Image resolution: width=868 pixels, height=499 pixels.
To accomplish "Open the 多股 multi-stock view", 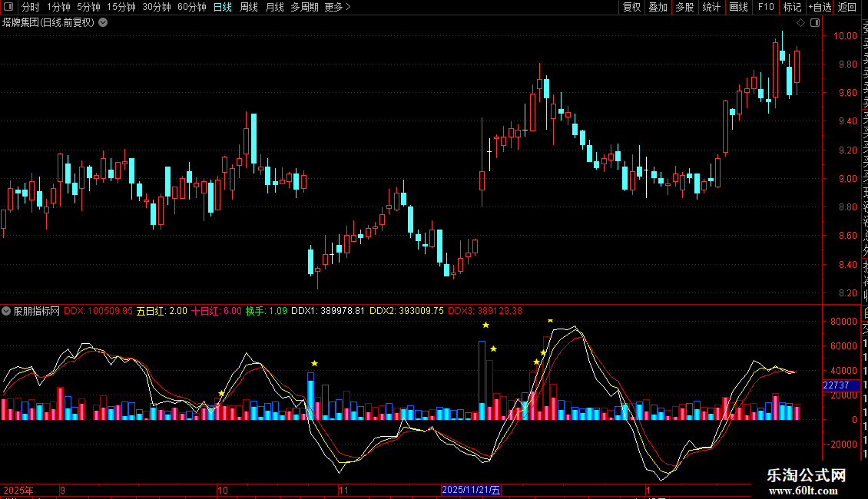I will 684,7.
